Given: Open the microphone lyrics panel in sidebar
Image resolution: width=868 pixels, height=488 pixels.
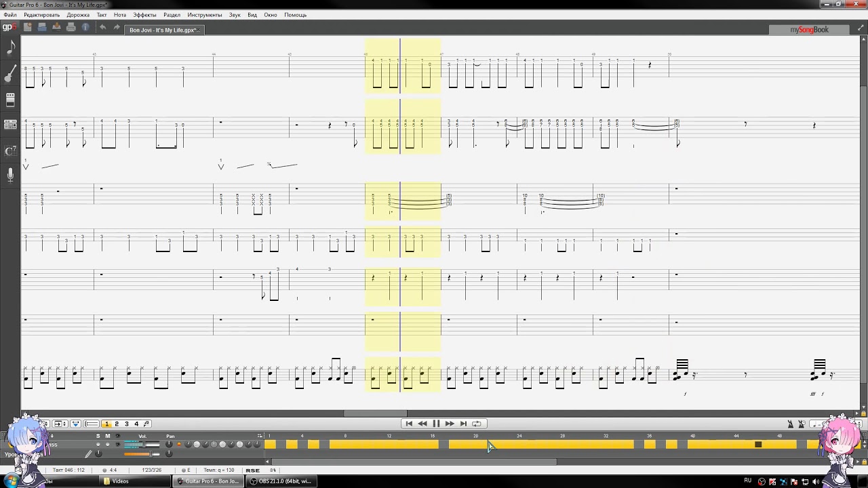Looking at the screenshot, I should [10, 176].
